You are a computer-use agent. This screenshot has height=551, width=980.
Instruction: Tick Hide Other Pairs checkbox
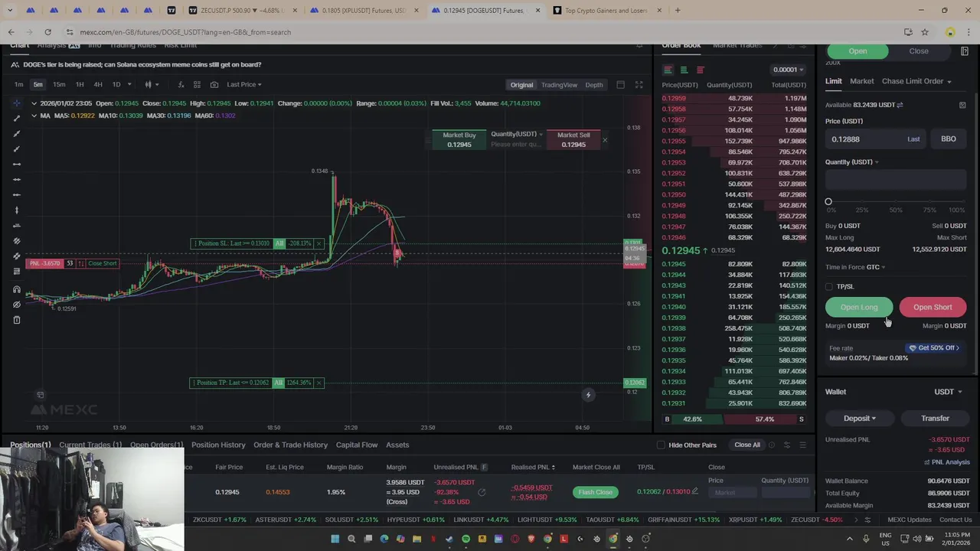coord(661,445)
